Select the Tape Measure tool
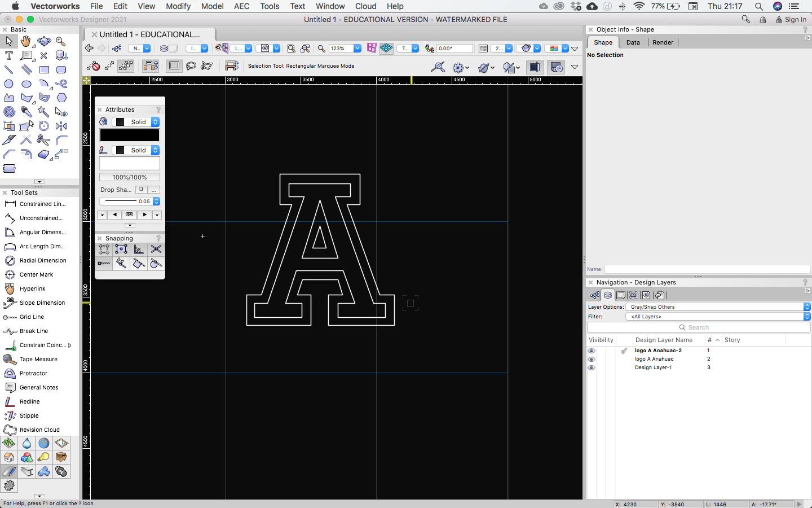This screenshot has width=812, height=508. pyautogui.click(x=38, y=359)
